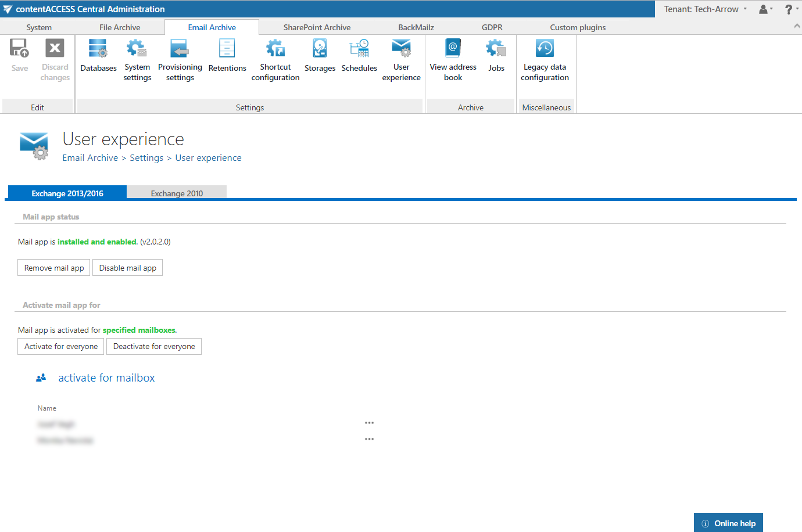Viewport: 802px width, 532px height.
Task: Open the Storages page
Action: click(320, 56)
